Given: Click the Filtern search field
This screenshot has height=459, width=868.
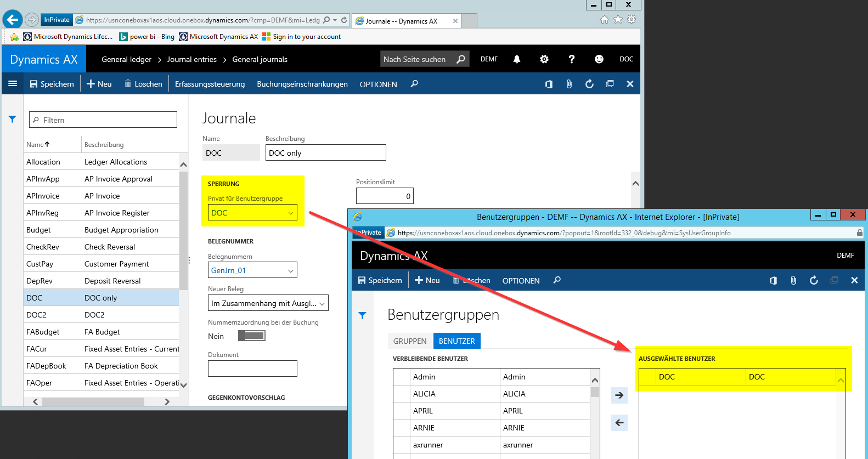Looking at the screenshot, I should [x=103, y=120].
